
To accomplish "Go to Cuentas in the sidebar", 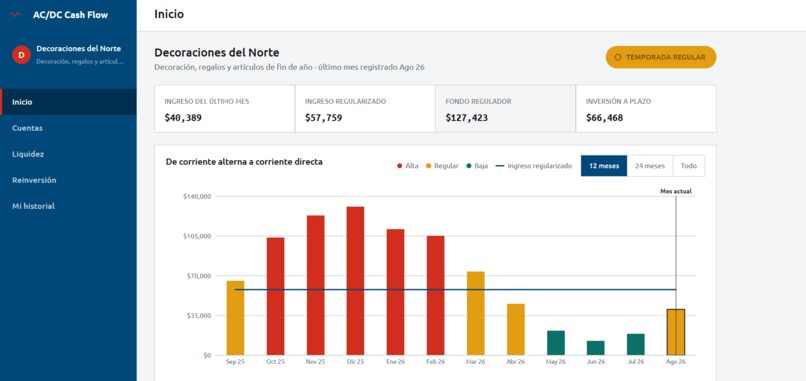I will tap(68, 128).
